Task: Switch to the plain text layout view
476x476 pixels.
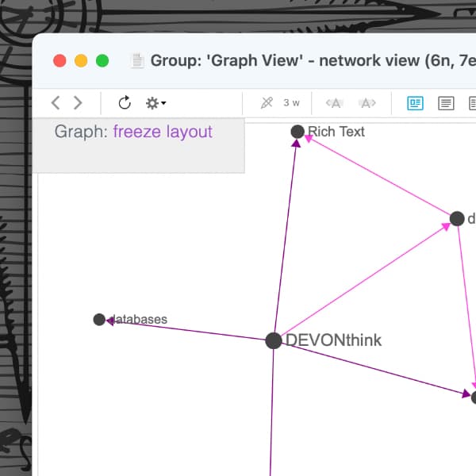Action: pos(446,103)
